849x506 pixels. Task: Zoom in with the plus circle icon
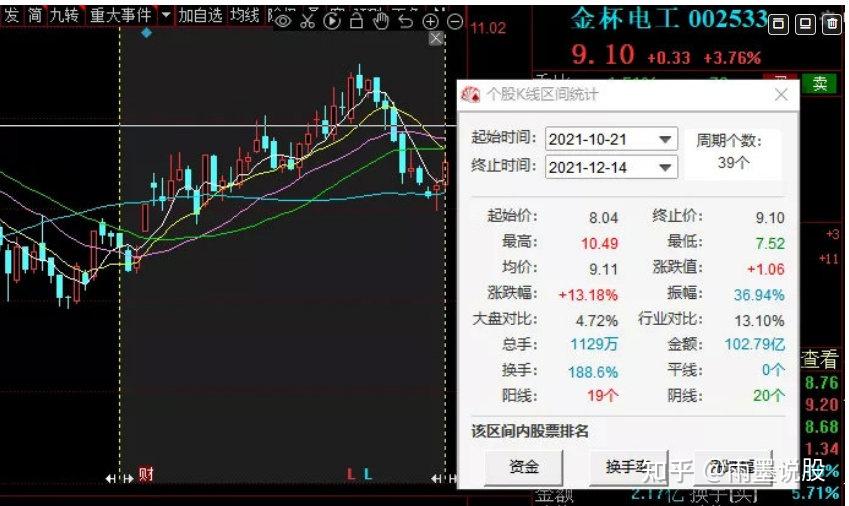(430, 22)
